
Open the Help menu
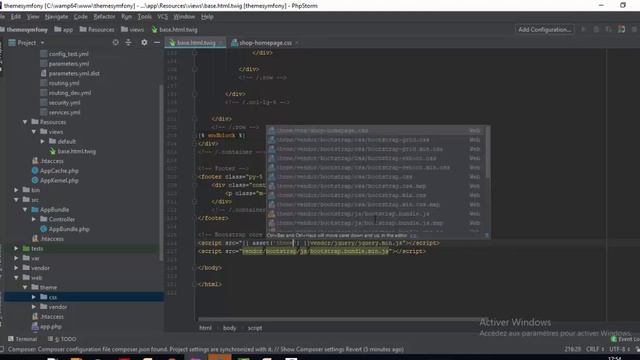point(207,17)
